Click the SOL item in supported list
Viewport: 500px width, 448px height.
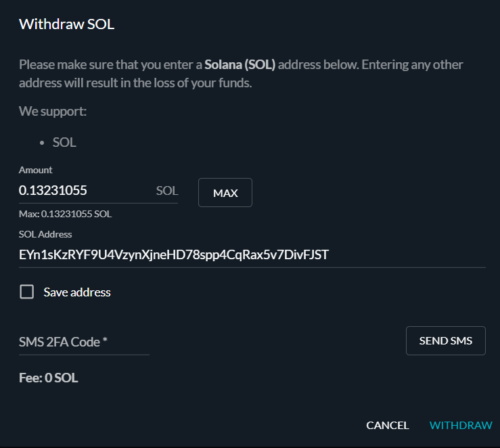click(x=64, y=142)
